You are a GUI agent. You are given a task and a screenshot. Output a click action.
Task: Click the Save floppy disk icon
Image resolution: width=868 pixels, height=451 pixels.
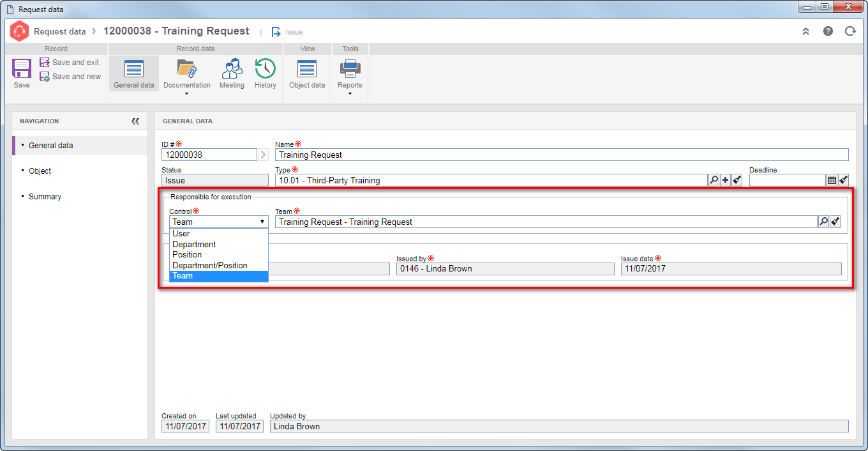coord(22,68)
